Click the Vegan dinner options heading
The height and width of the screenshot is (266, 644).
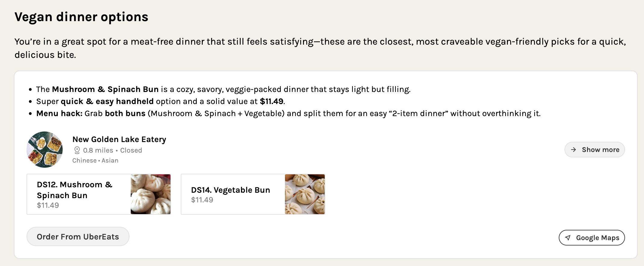click(x=81, y=17)
